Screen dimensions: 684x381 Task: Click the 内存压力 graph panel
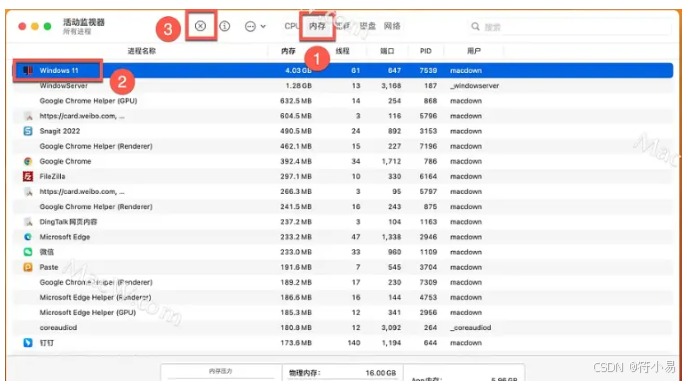click(x=221, y=372)
